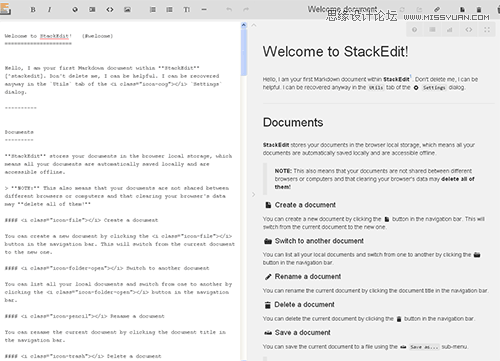Insert an image from the toolbar
The width and height of the screenshot is (500, 361).
tap(127, 10)
